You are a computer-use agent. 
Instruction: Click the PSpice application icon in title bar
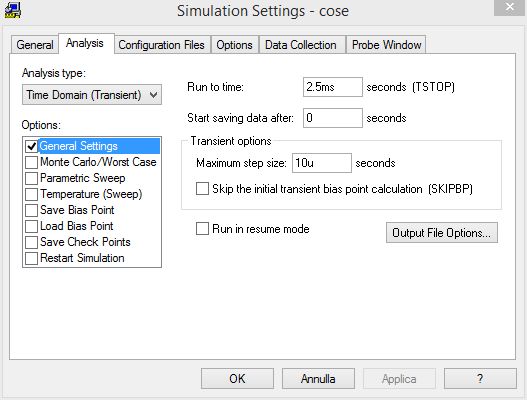click(x=13, y=10)
